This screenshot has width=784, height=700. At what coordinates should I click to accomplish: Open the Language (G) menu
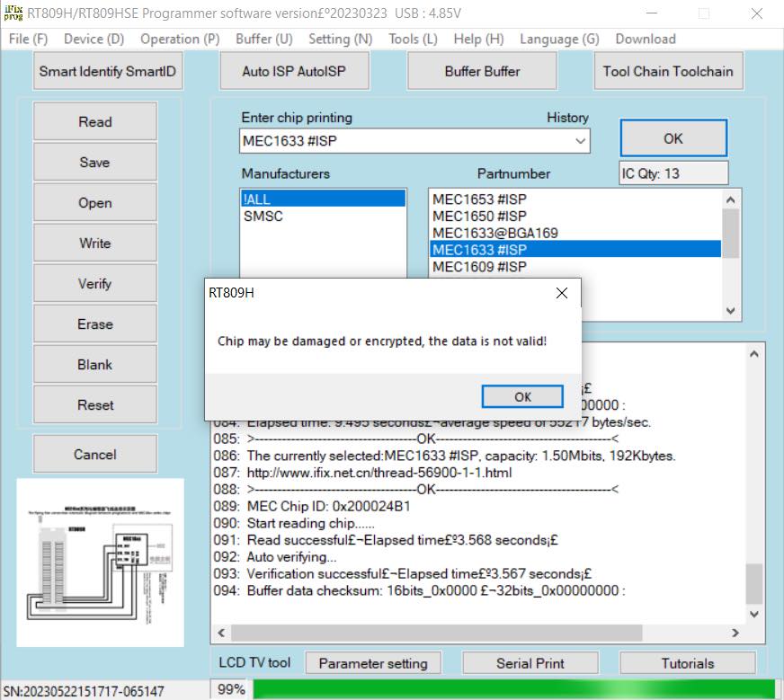pos(559,39)
